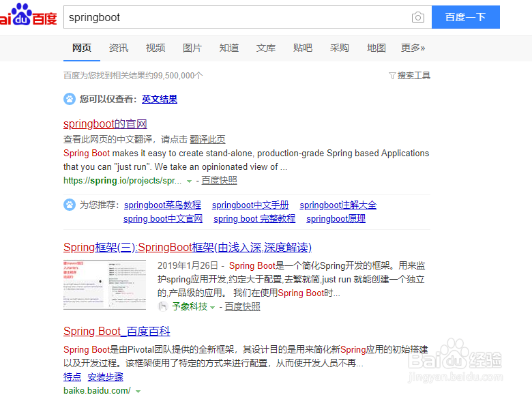Image resolution: width=532 pixels, height=395 pixels.
Task: Click the 予象科技 source link
Action: (190, 306)
